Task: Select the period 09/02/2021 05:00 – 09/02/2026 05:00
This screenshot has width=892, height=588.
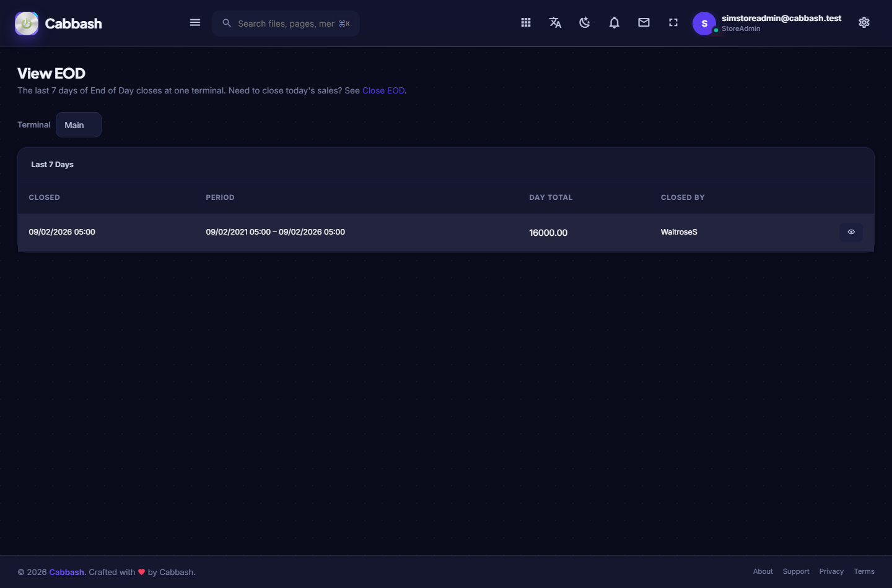Action: pyautogui.click(x=276, y=232)
